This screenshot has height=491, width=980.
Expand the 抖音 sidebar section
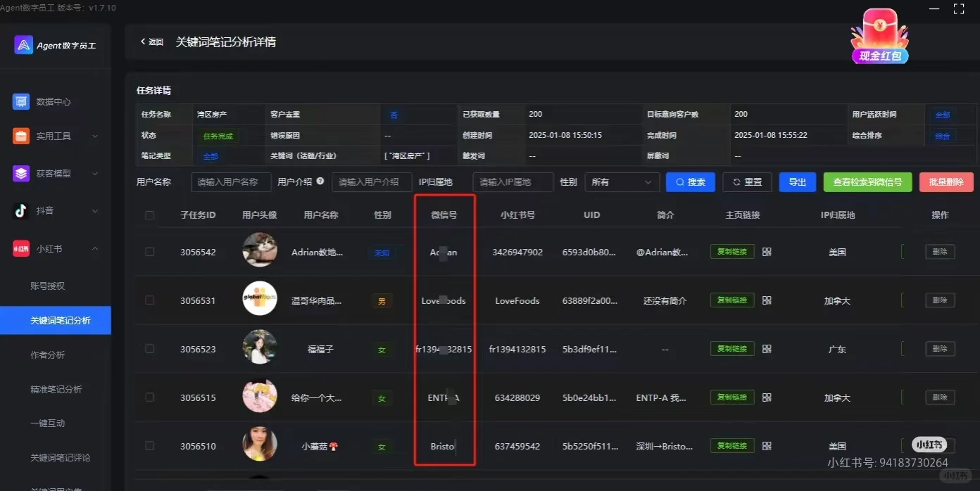coord(95,210)
